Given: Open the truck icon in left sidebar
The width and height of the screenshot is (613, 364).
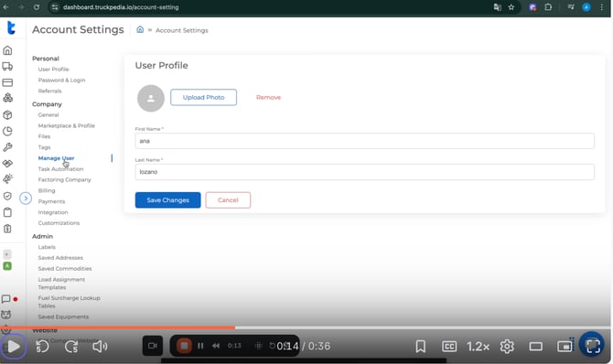Looking at the screenshot, I should [7, 67].
